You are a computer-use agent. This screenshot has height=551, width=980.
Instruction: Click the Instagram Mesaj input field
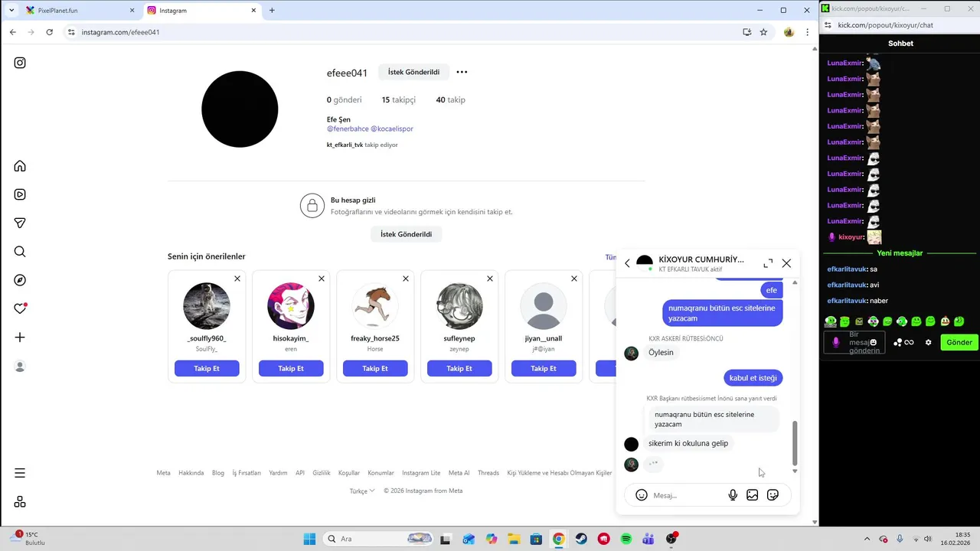pos(686,495)
